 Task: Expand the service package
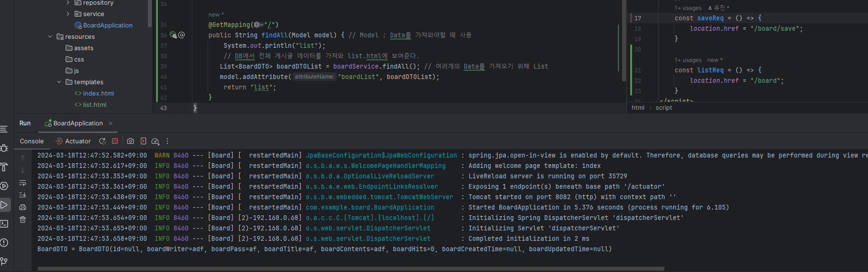68,14
